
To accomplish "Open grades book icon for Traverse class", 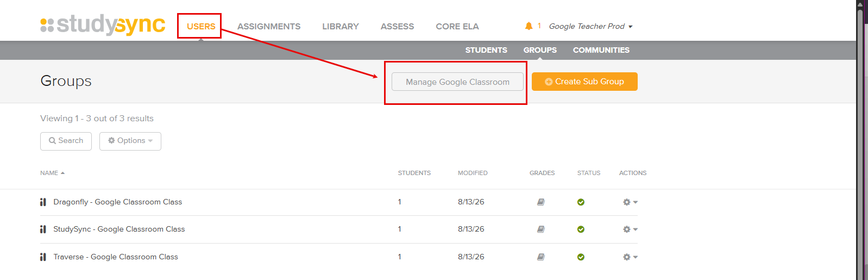I will coord(541,257).
